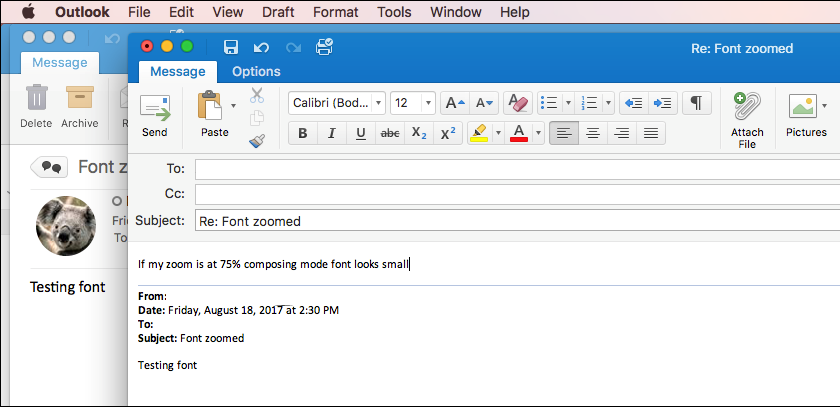Viewport: 840px width, 407px height.
Task: Open bullet style dropdown arrow
Action: (568, 103)
